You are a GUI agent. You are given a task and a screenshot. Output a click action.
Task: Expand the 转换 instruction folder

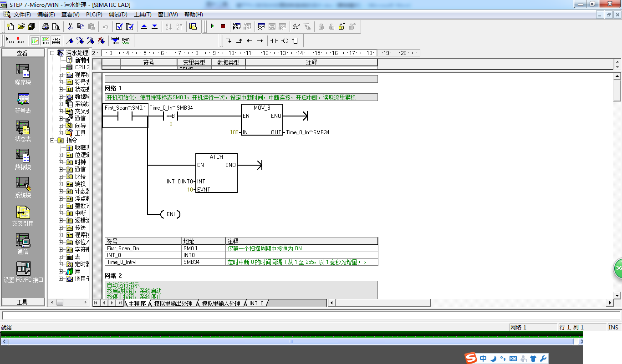point(61,184)
